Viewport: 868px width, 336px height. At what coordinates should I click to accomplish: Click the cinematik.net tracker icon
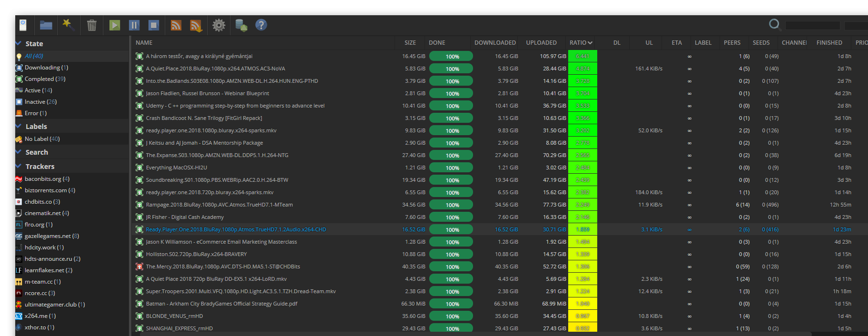19,213
